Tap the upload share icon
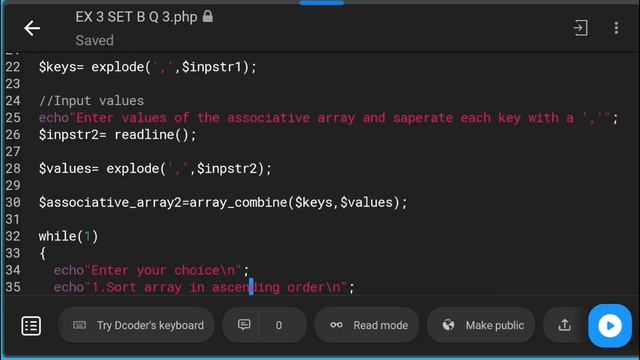 564,325
